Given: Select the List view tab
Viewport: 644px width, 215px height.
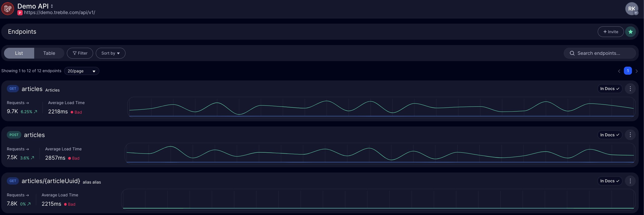Looking at the screenshot, I should (x=19, y=53).
